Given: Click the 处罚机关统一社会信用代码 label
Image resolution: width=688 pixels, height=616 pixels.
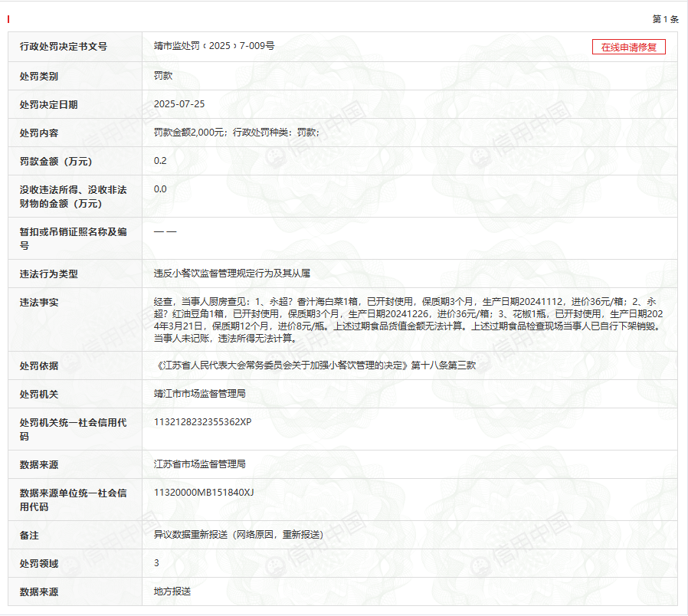Looking at the screenshot, I should pos(73,430).
